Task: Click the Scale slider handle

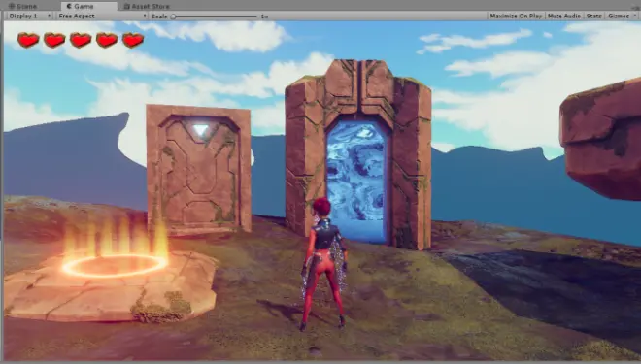Action: click(x=173, y=17)
